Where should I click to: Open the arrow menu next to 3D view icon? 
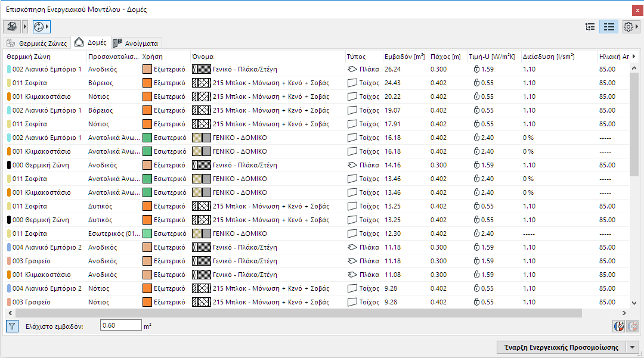[24, 27]
